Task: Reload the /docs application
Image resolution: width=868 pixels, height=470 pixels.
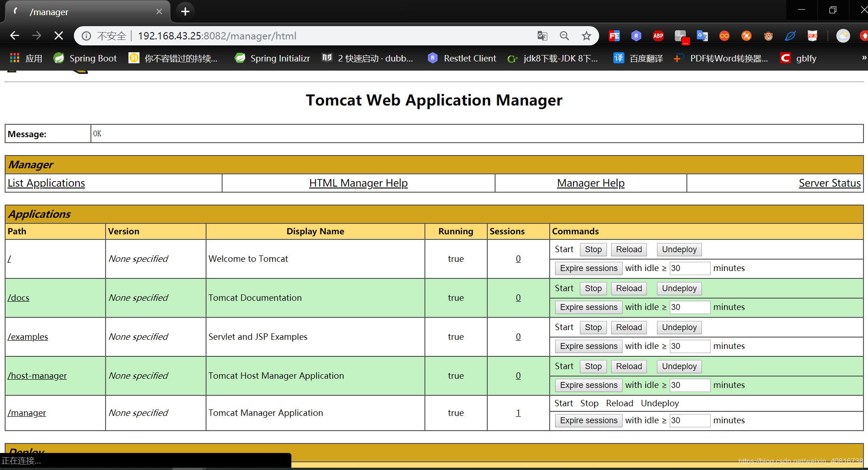Action: (x=629, y=288)
